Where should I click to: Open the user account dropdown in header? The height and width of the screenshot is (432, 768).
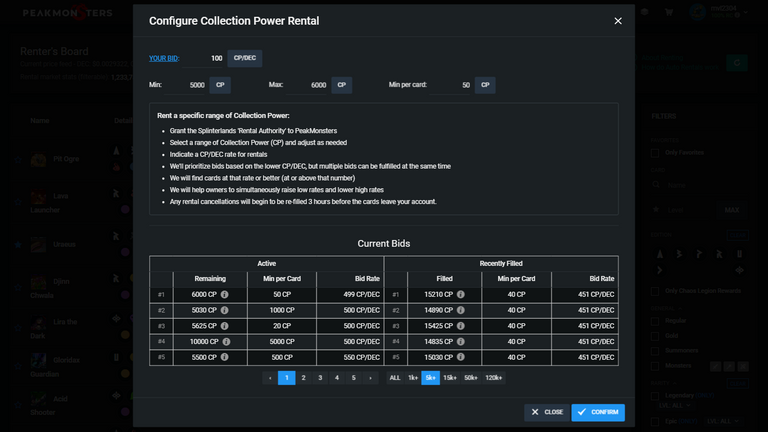719,12
